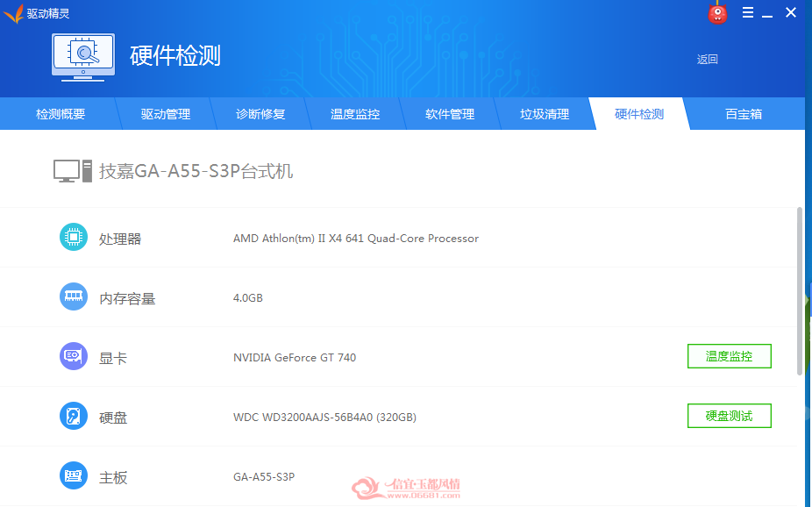Open the 软件管理 tab
The width and height of the screenshot is (812, 507).
point(450,114)
